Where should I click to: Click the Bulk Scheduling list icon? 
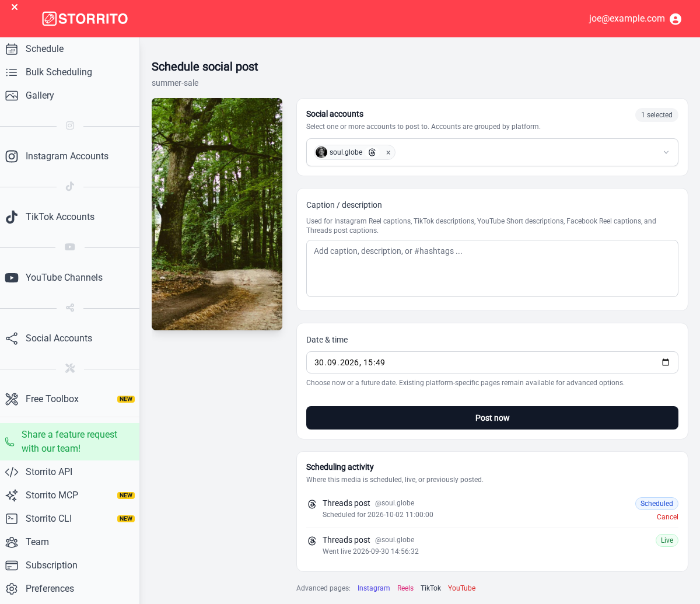(x=12, y=72)
